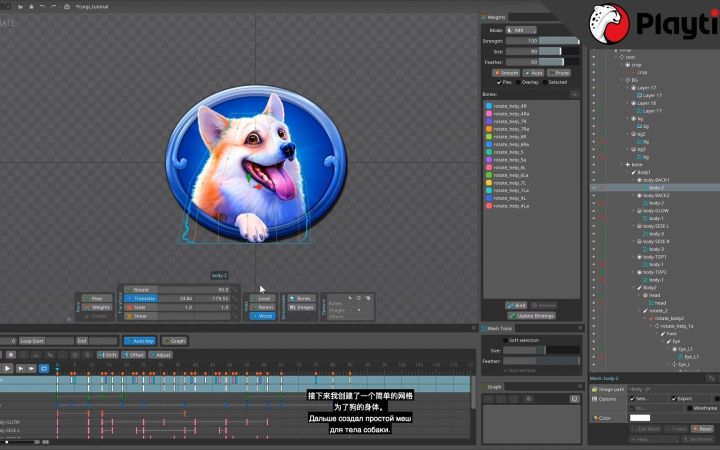Toggle visibility dot for body-TOP1 row

click(x=593, y=257)
